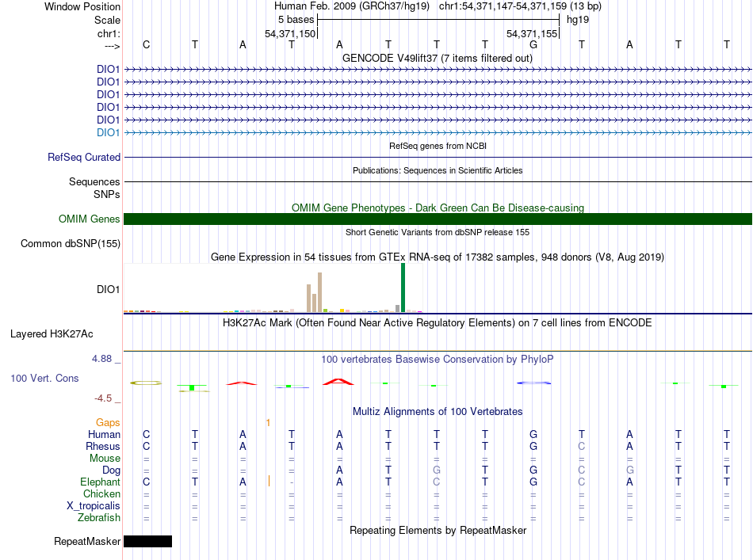Select the 'Elephant' alignment row label
753x560 pixels.
click(100, 482)
